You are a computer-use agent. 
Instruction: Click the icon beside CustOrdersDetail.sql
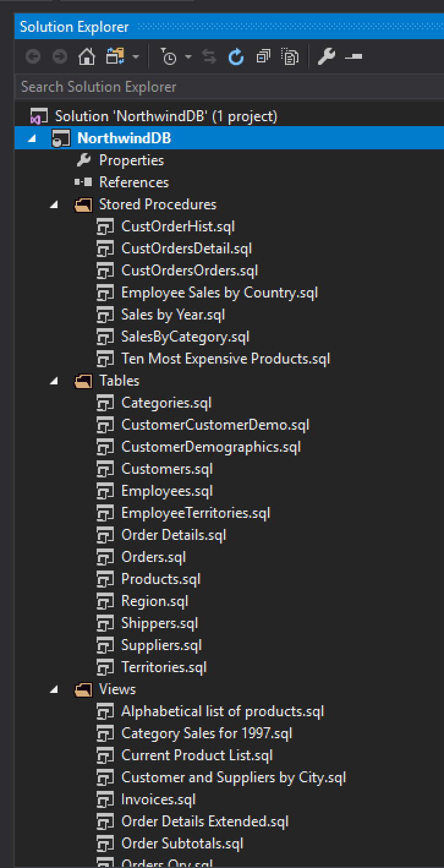(105, 249)
